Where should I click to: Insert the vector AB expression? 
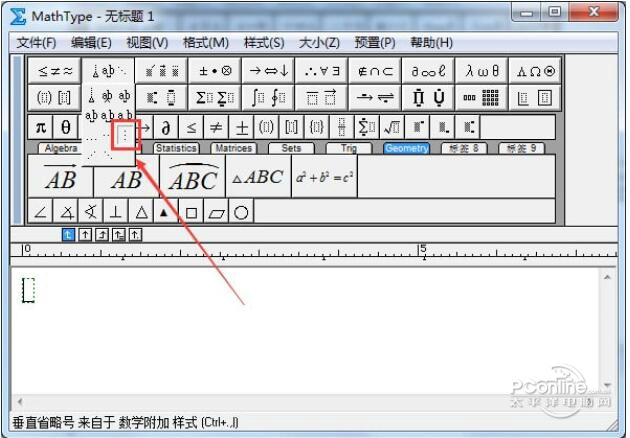point(60,176)
